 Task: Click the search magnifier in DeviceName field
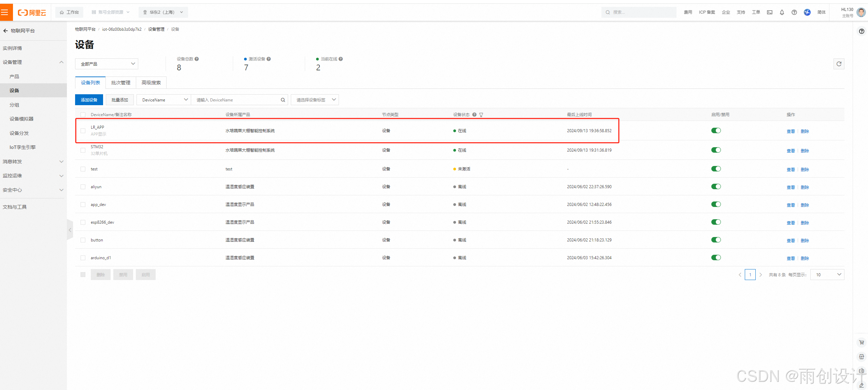283,100
